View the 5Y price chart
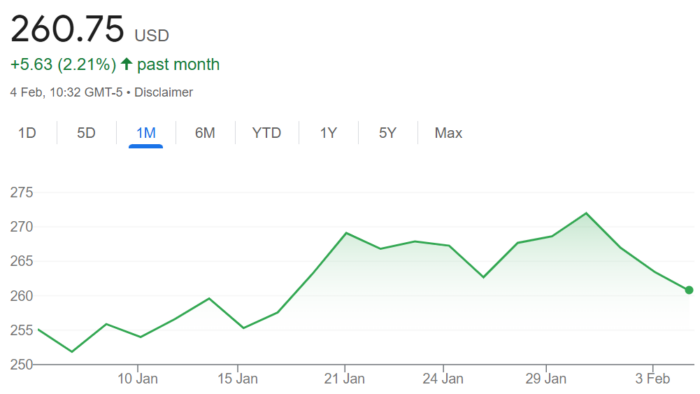 pos(388,133)
